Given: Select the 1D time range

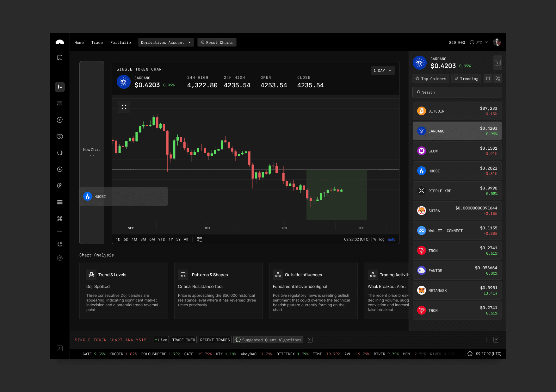Looking at the screenshot, I should tap(118, 240).
